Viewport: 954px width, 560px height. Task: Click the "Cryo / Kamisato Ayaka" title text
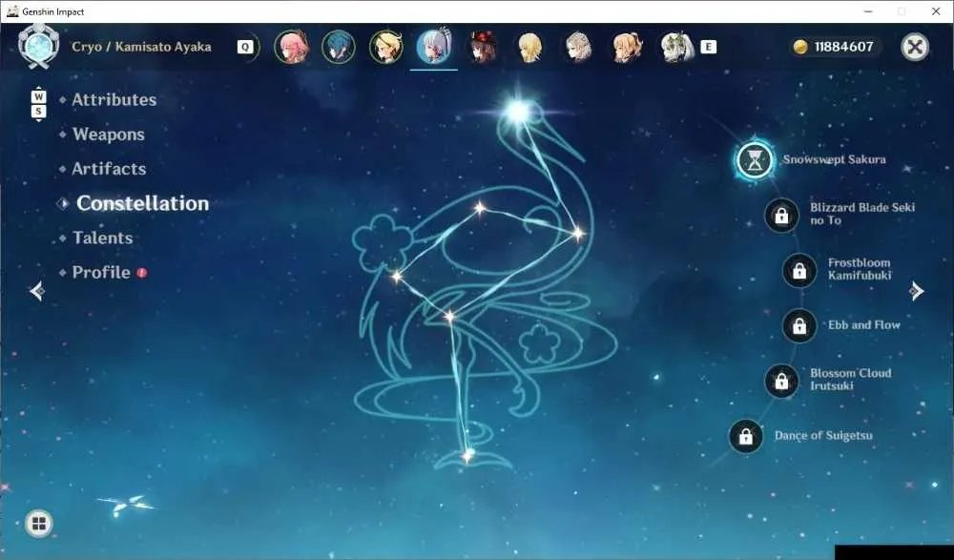coord(141,47)
